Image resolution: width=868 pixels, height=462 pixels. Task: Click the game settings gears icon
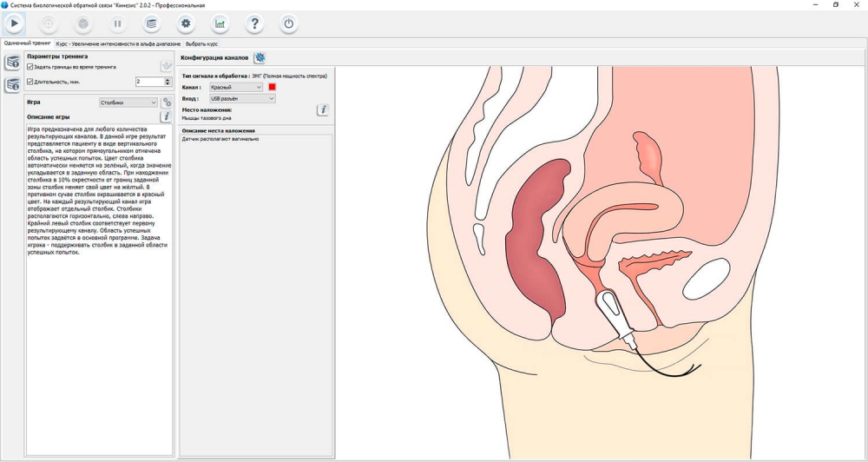tap(167, 102)
